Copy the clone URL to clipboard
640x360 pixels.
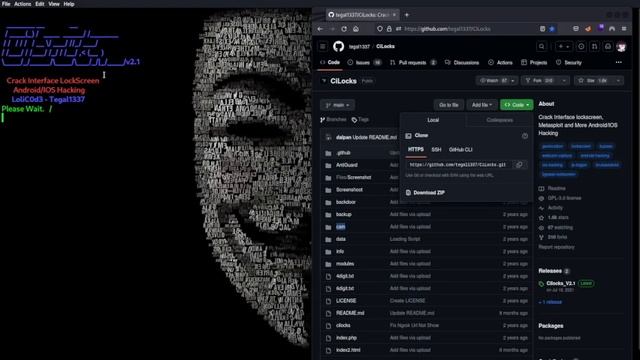[x=519, y=164]
